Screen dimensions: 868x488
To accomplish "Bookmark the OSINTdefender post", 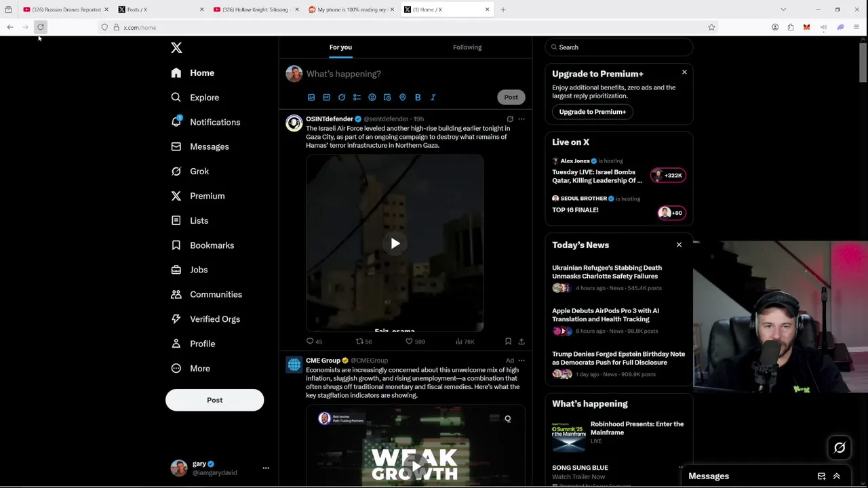I will [508, 342].
